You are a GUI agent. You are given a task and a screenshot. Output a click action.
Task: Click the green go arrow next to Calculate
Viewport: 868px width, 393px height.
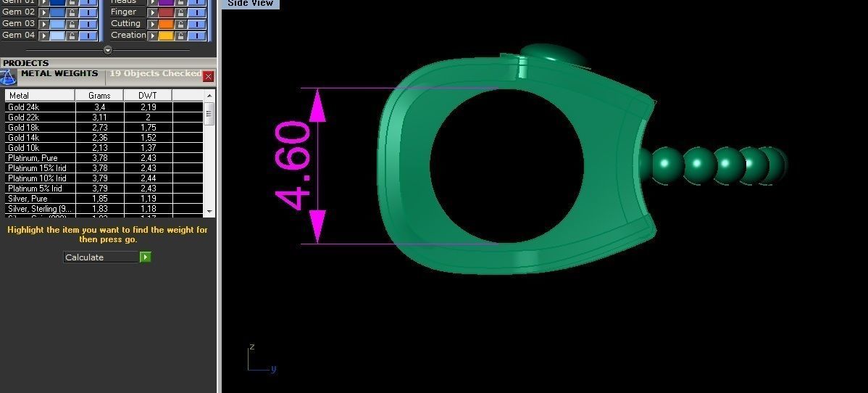[145, 257]
